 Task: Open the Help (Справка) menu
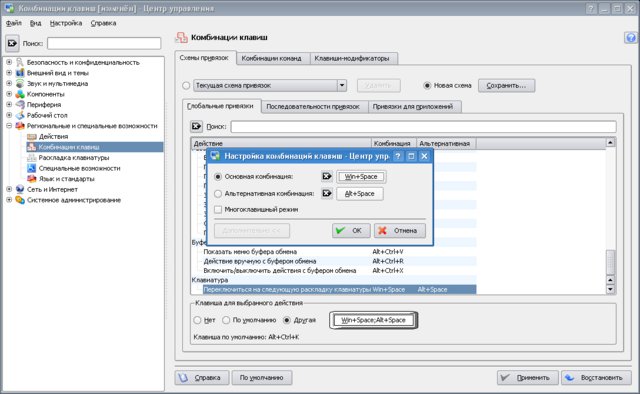(103, 23)
